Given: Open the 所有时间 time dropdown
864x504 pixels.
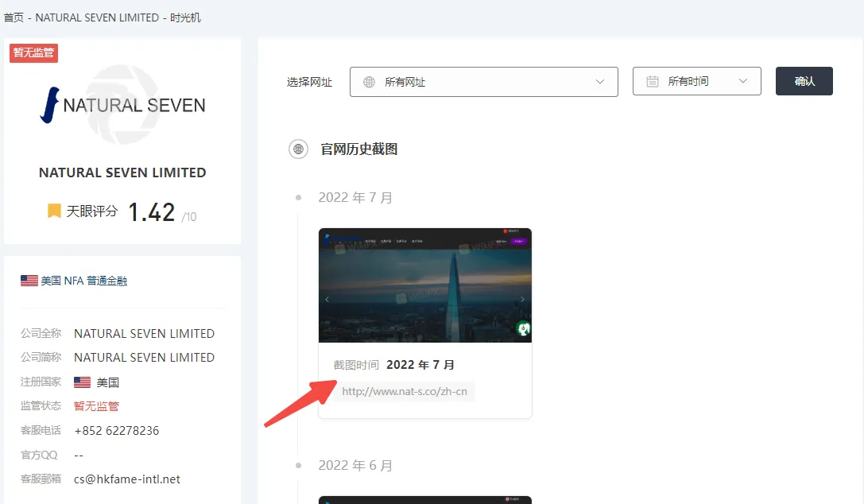Looking at the screenshot, I should 696,82.
